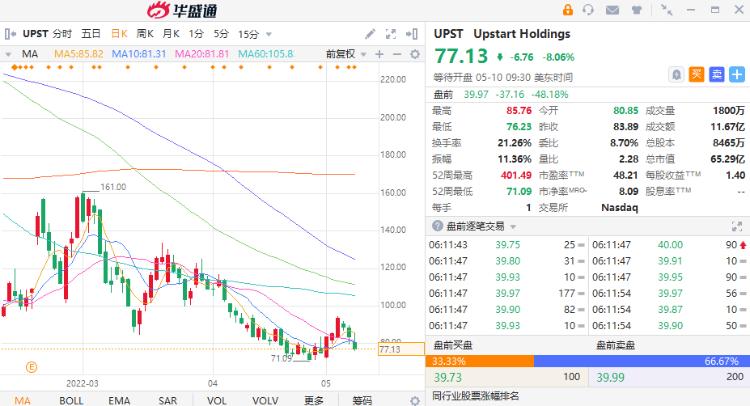Click the 52周最高 value 401.49
Viewport: 750px width, 406px height.
click(516, 175)
